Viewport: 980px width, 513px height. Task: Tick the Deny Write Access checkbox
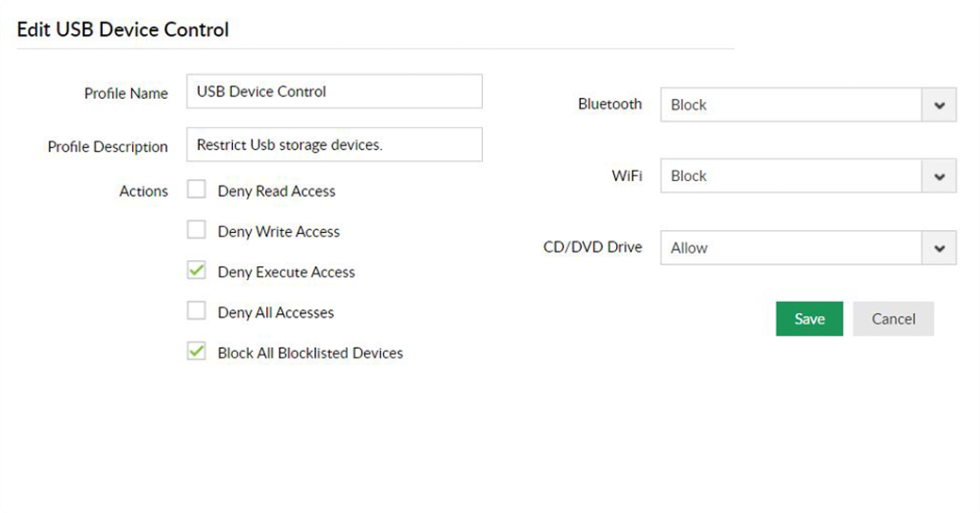(x=196, y=230)
